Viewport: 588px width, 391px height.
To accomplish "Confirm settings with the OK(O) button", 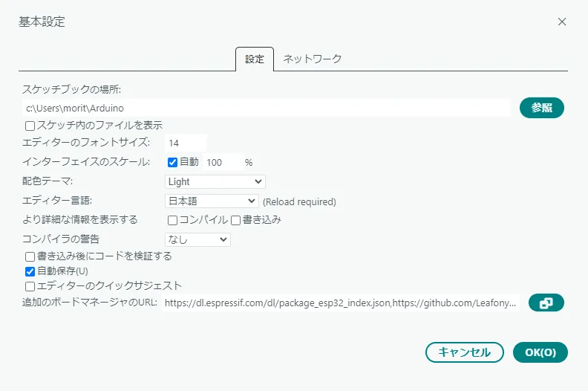I will point(540,352).
